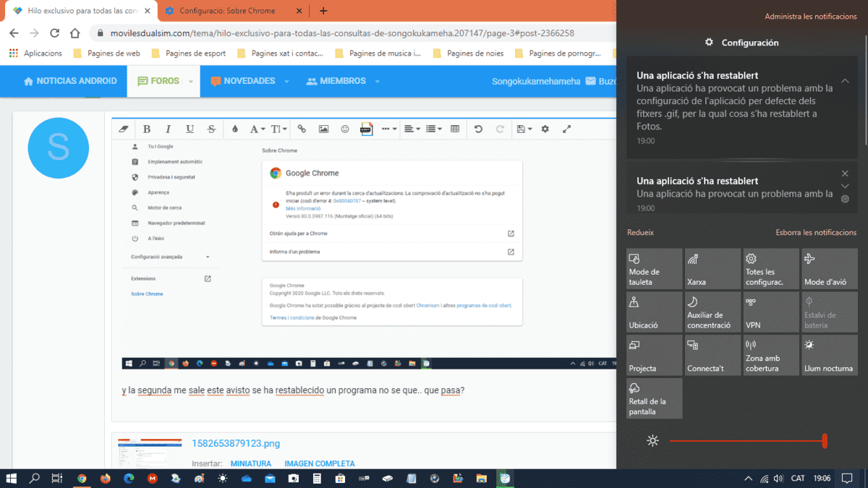The height and width of the screenshot is (488, 868).
Task: Click the Retall de la pantalla tile
Action: click(654, 398)
